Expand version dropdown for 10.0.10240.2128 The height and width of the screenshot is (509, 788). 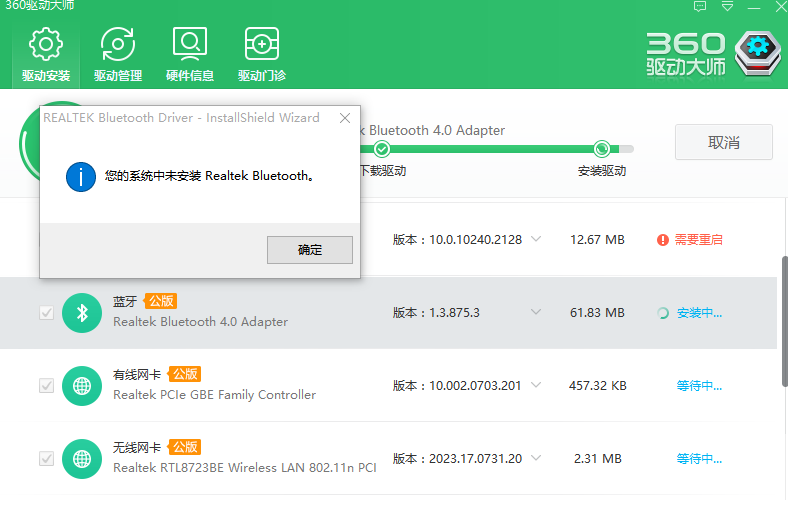536,239
